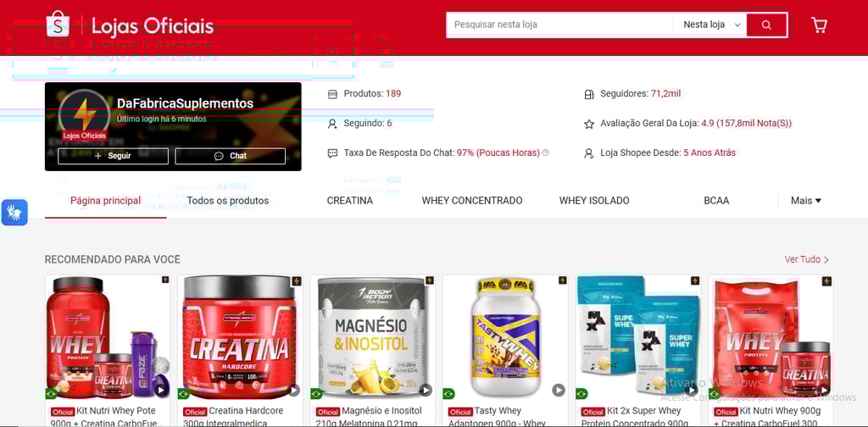Select the BCAA category tab
Image resolution: width=868 pixels, height=427 pixels.
[x=716, y=201]
